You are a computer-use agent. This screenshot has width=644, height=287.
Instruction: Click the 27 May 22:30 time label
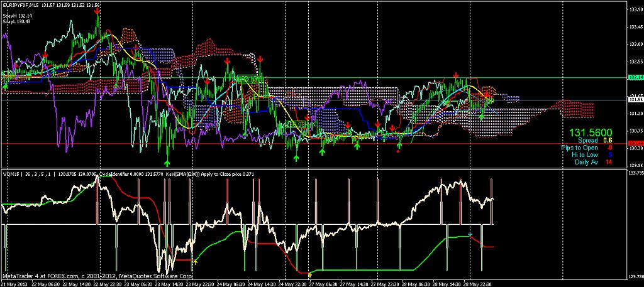[x=384, y=284]
